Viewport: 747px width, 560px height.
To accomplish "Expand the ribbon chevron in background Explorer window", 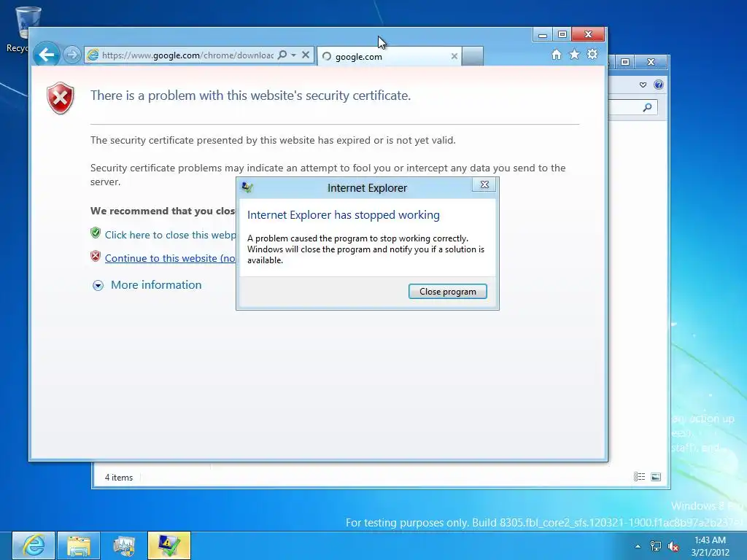I will point(643,85).
